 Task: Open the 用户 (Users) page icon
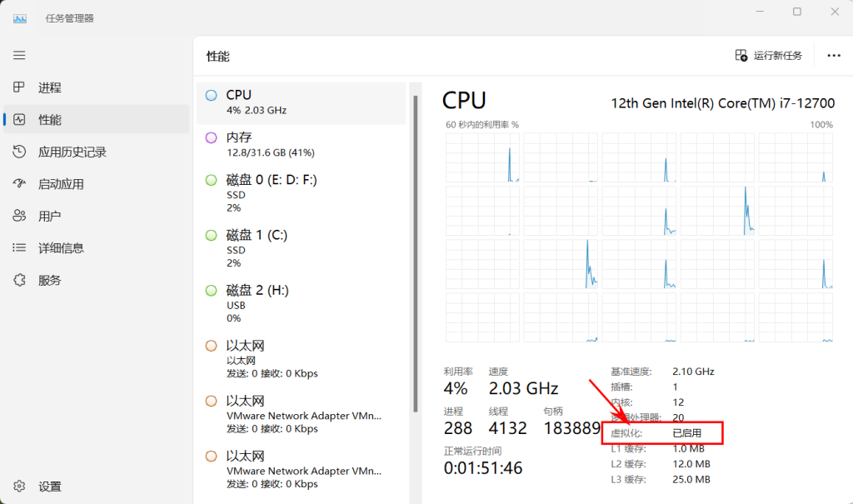coord(19,216)
